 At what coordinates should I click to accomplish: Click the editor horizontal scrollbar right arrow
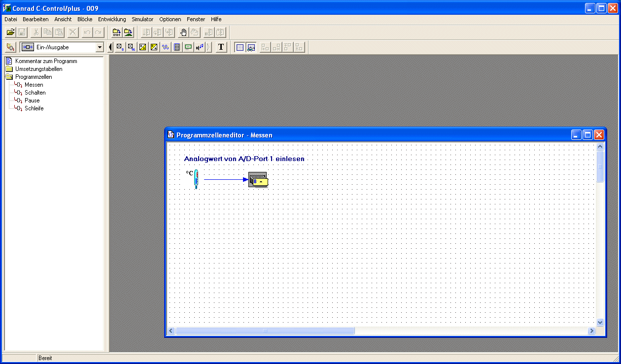click(591, 331)
